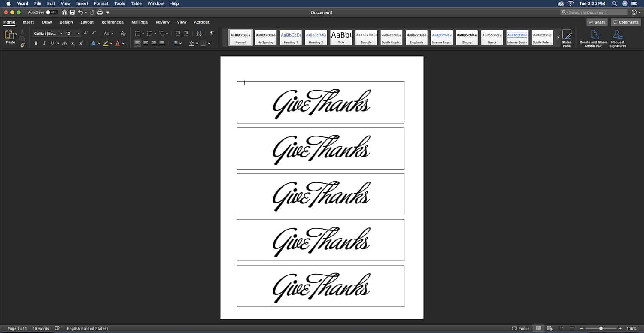The image size is (644, 333).
Task: Switch to the Mailings tab
Action: [139, 22]
